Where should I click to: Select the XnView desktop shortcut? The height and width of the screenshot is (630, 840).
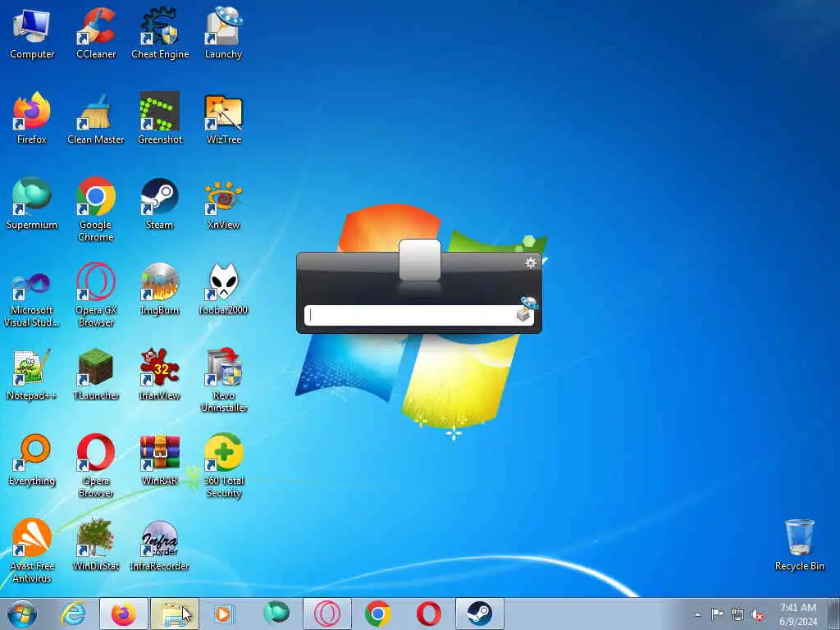(x=223, y=203)
